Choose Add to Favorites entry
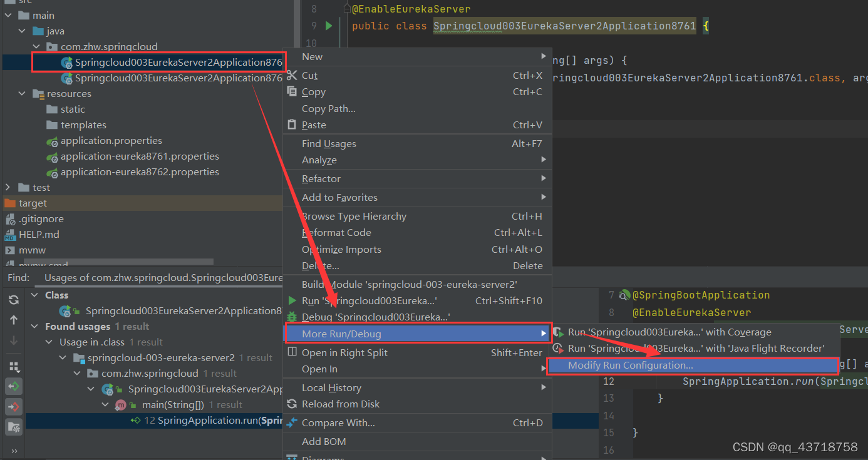This screenshot has height=460, width=868. [417, 197]
